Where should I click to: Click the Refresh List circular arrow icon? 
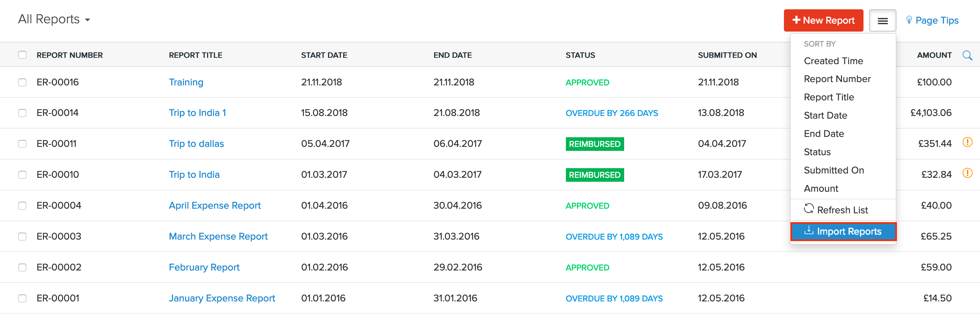pyautogui.click(x=809, y=209)
